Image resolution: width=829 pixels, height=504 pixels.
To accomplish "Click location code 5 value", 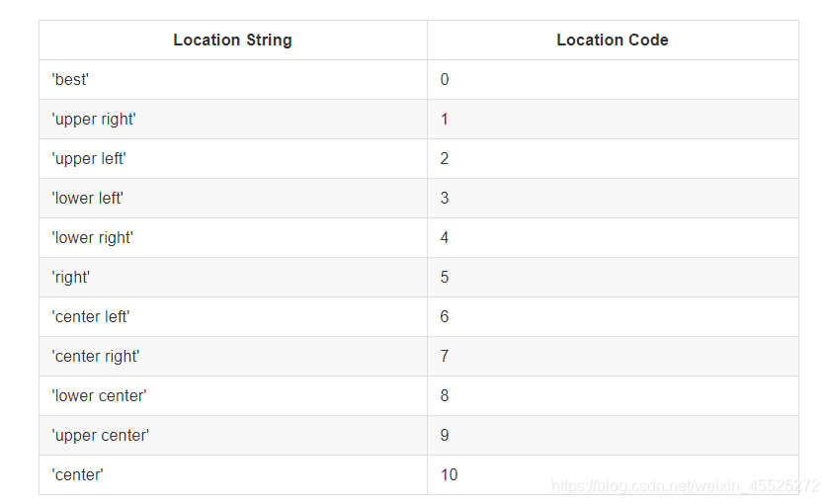I will pyautogui.click(x=445, y=278).
